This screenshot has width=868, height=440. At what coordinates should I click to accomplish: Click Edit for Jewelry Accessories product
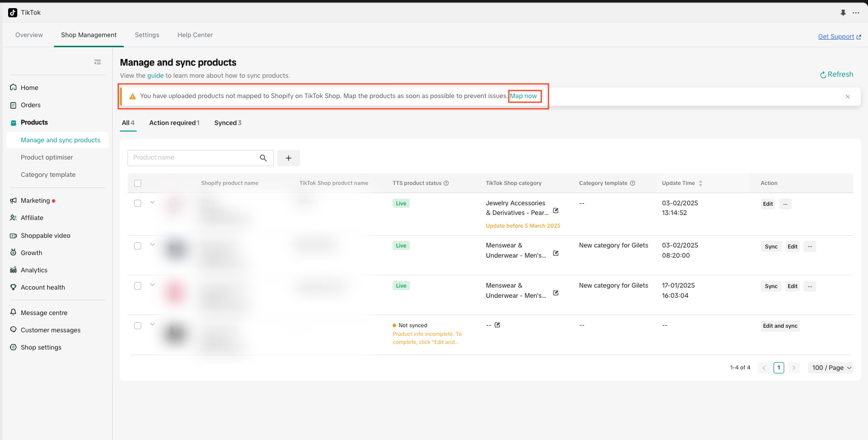pos(768,204)
